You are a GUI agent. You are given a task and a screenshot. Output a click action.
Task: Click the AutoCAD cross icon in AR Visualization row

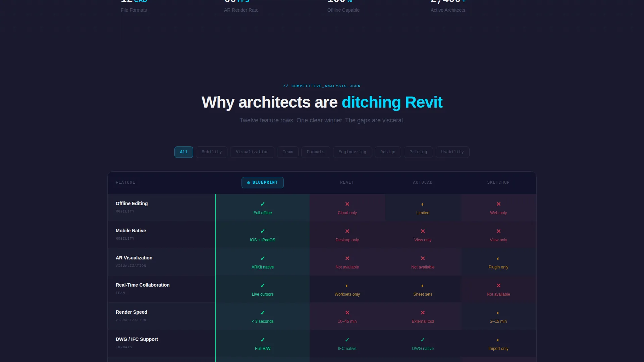point(423,258)
